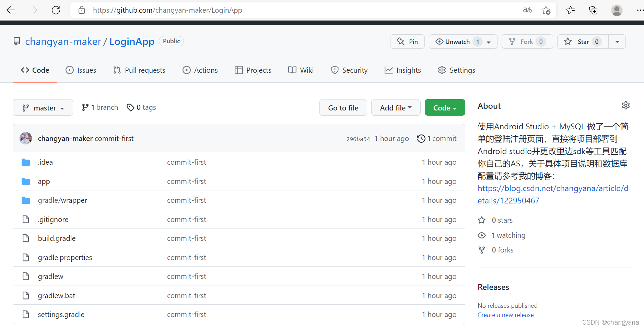Image resolution: width=644 pixels, height=329 pixels.
Task: Click the gradle/wrapper folder icon
Action: [26, 200]
